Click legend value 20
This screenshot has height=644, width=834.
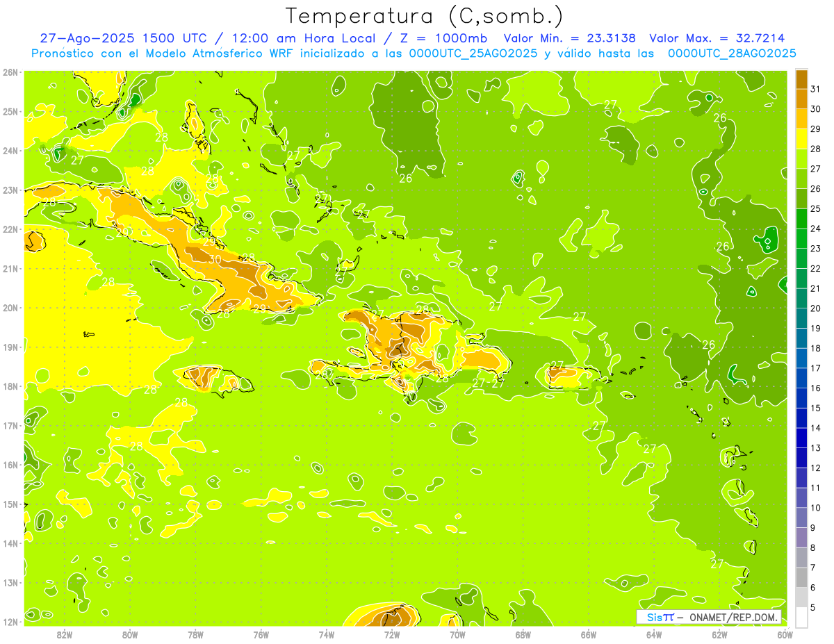pyautogui.click(x=815, y=308)
